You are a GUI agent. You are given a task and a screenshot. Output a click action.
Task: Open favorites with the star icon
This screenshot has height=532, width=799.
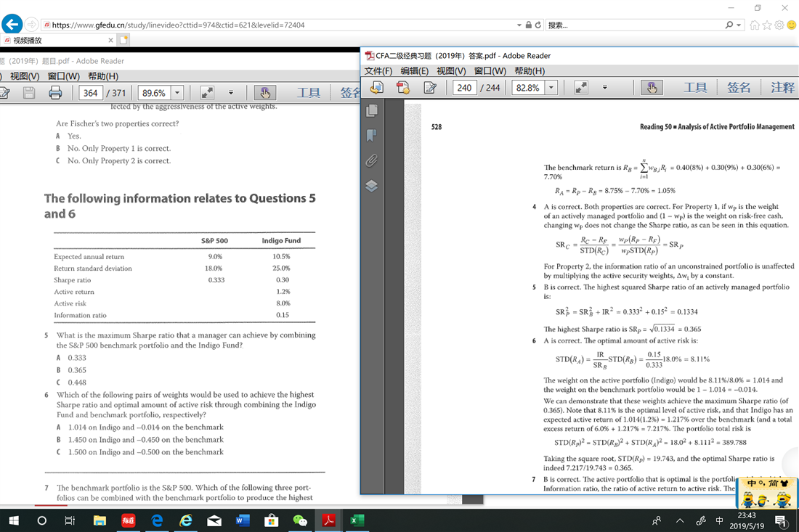tap(767, 25)
